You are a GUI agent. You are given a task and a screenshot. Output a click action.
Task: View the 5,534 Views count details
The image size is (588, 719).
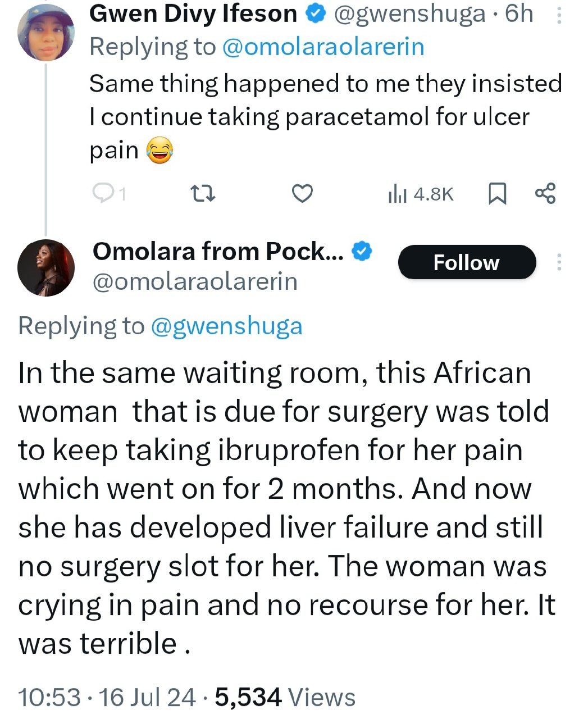tap(286, 698)
